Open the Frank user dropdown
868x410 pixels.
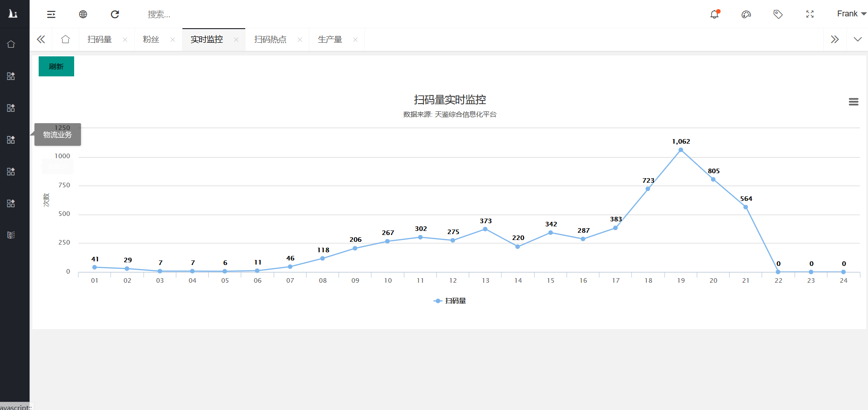point(851,14)
